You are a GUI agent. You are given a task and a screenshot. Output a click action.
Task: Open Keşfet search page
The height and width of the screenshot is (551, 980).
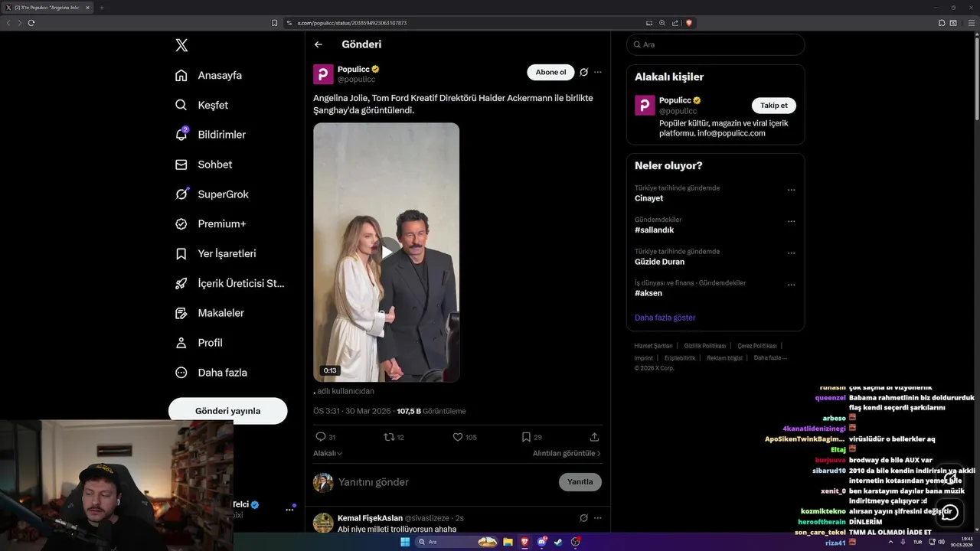coord(201,105)
